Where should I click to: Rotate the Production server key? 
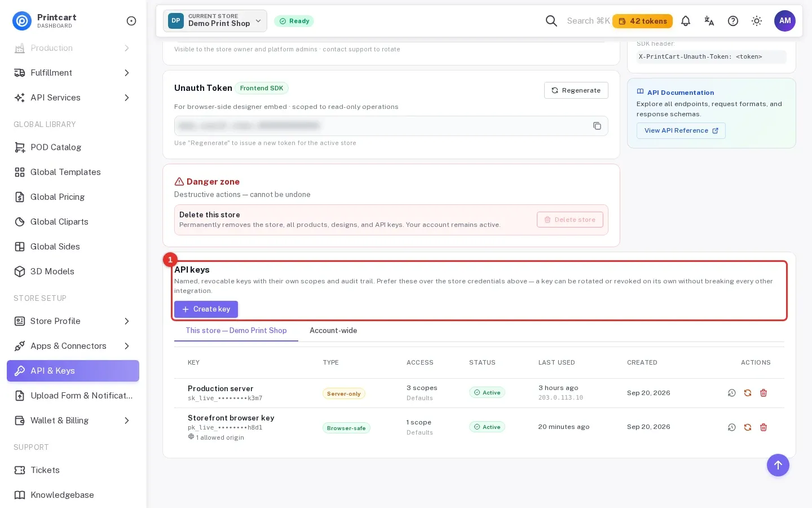[x=748, y=393]
